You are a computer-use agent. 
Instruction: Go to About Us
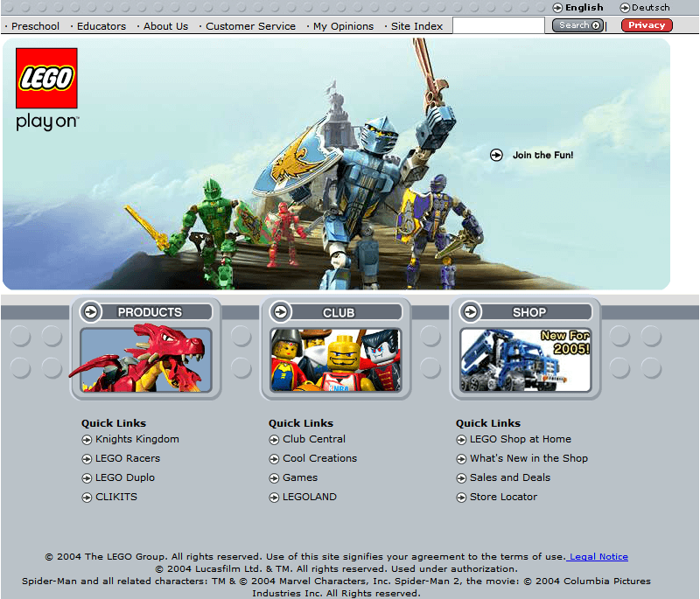click(165, 26)
